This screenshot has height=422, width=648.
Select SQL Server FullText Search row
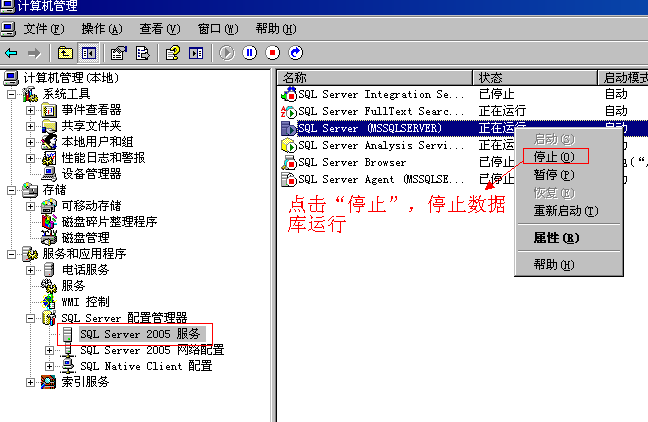pos(462,111)
